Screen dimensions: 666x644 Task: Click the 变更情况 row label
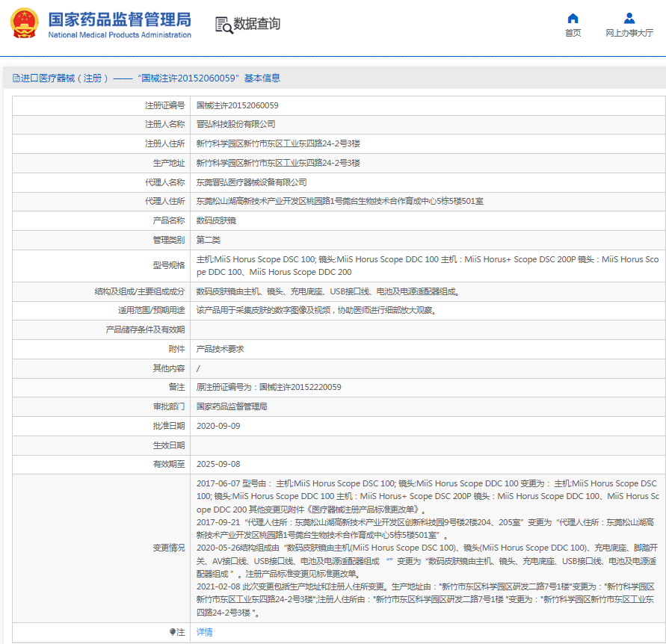tap(168, 548)
